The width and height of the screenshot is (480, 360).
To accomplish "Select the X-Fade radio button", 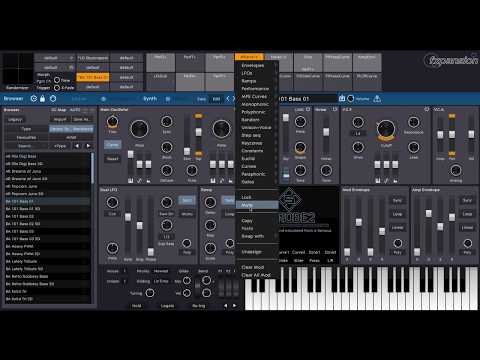I will tap(57, 88).
